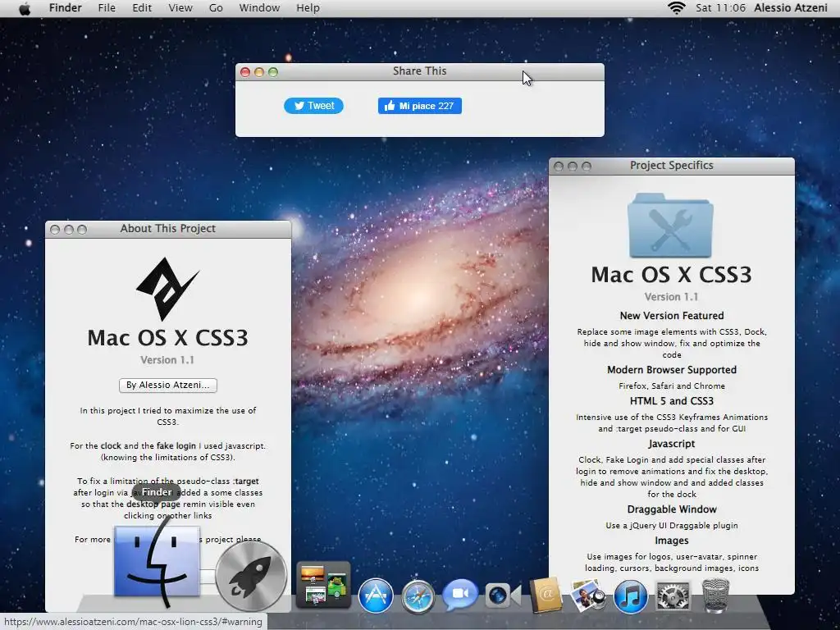840x630 pixels.
Task: Click the New Version Featured heading
Action: (x=672, y=316)
